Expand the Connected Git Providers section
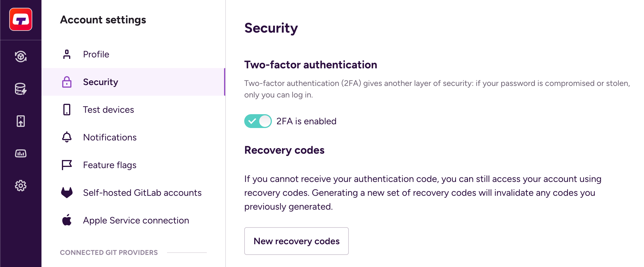Screen dimensions: 644x267 (109, 252)
